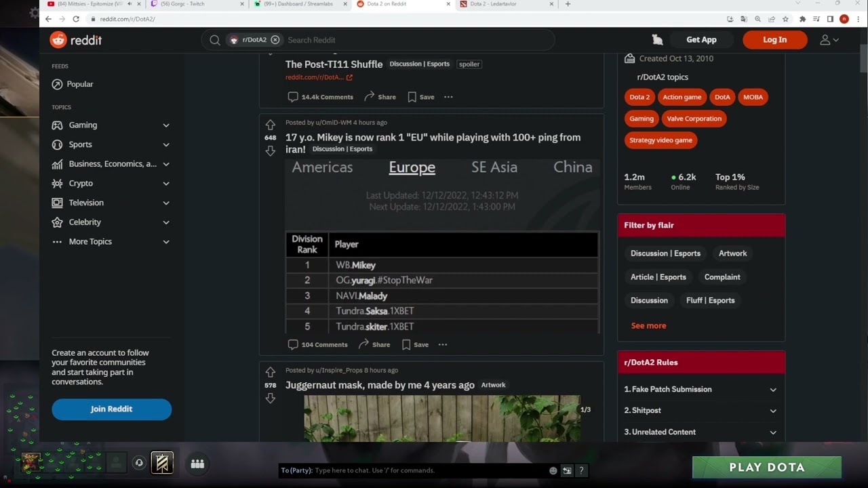
Task: Open a new browser tab
Action: pyautogui.click(x=568, y=4)
